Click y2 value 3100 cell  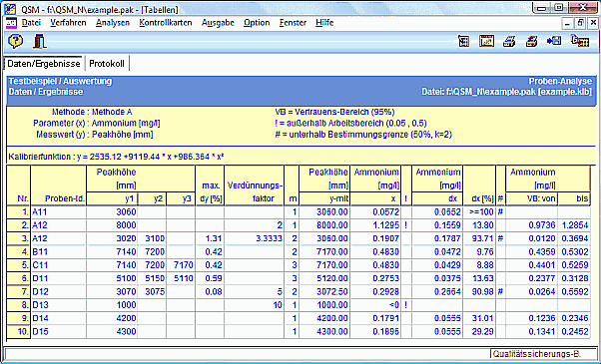pos(152,238)
